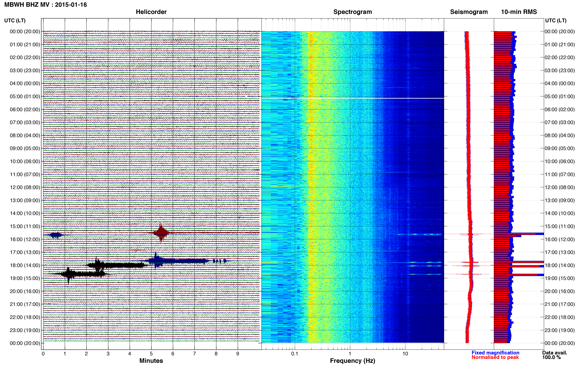Screen dimensions: 588x368
Task: Click the seismogram spike just before 16:00
Action: pyautogui.click(x=469, y=234)
